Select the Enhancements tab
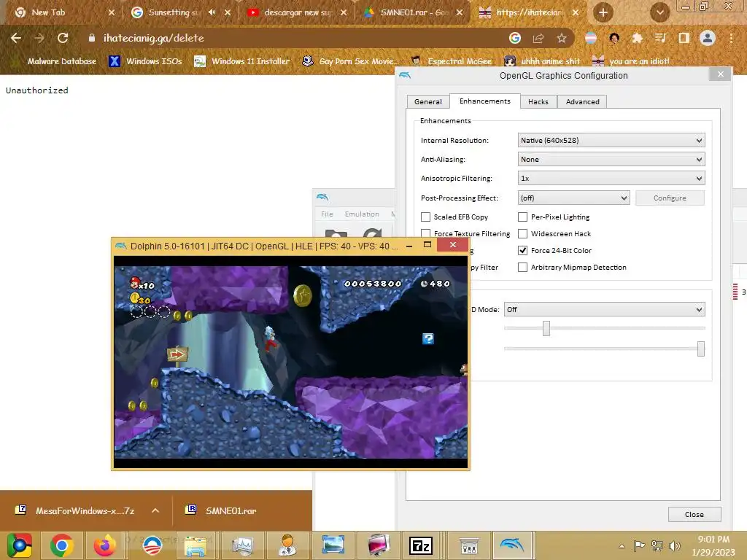The image size is (747, 560). [484, 101]
